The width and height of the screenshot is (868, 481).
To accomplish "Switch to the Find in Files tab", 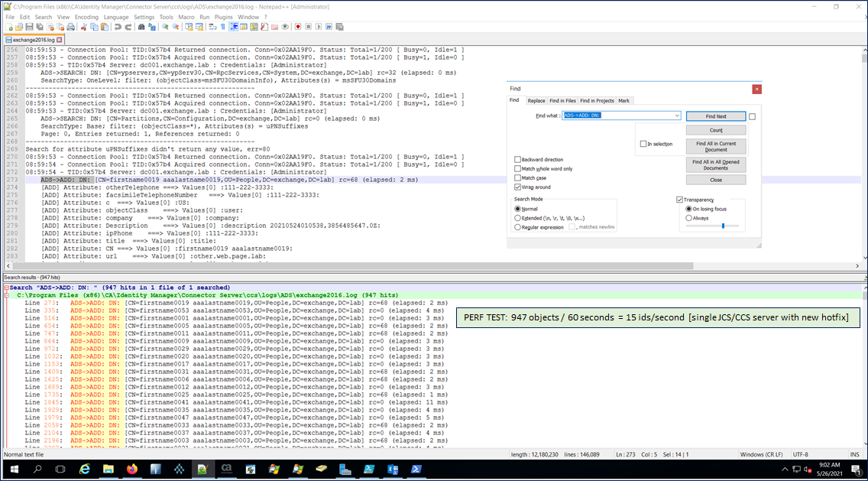I will [x=562, y=101].
